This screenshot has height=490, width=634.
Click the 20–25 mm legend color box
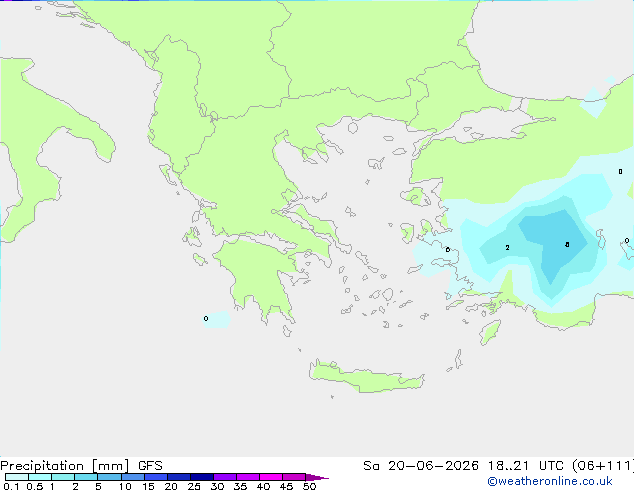pos(178,477)
